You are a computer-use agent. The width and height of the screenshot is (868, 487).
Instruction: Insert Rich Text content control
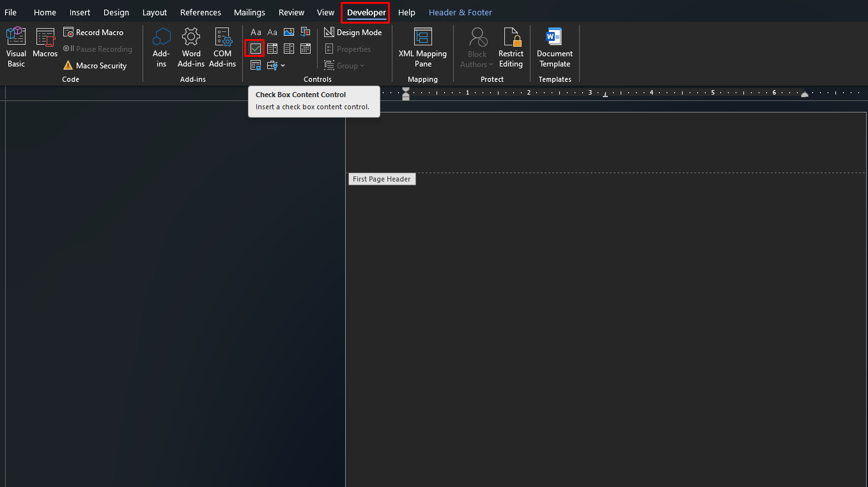[x=256, y=32]
